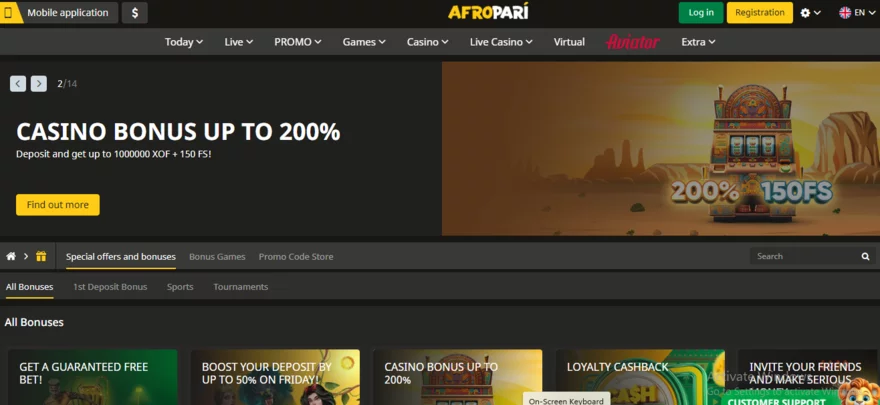Open the Casino Bonus Up To 200% card
Image resolution: width=880 pixels, height=405 pixels.
coord(458,377)
